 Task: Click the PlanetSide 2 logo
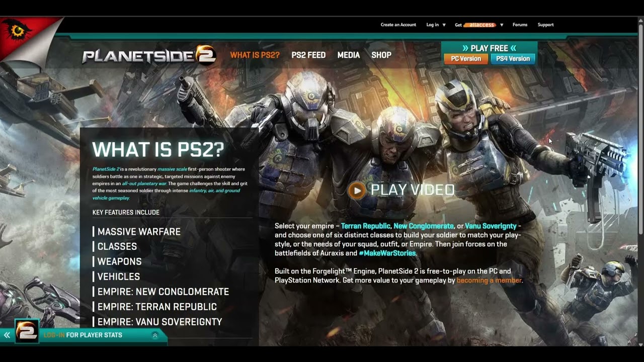[x=149, y=55]
